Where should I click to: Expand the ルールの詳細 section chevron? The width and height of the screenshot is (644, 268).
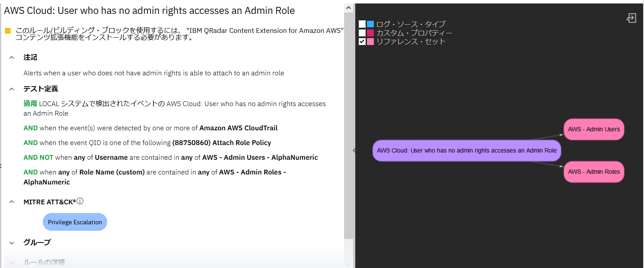[12, 262]
